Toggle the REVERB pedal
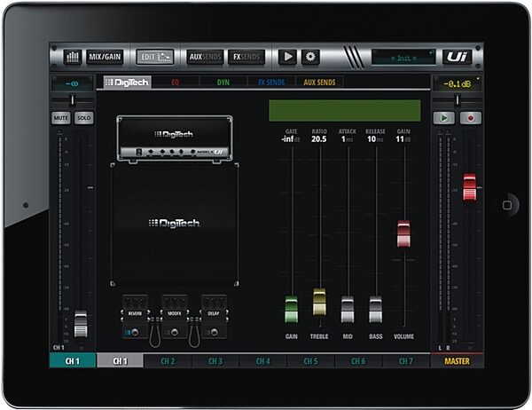532x410 pixels. coord(135,317)
